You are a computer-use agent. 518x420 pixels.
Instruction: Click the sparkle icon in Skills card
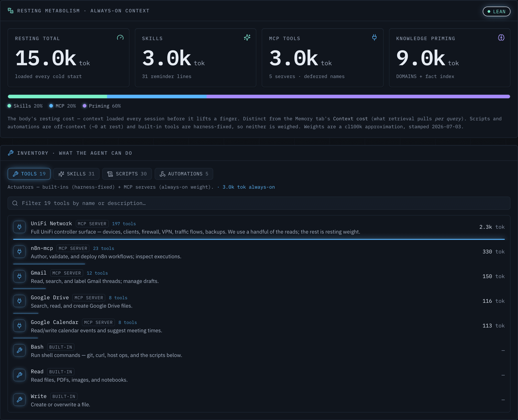(x=247, y=37)
